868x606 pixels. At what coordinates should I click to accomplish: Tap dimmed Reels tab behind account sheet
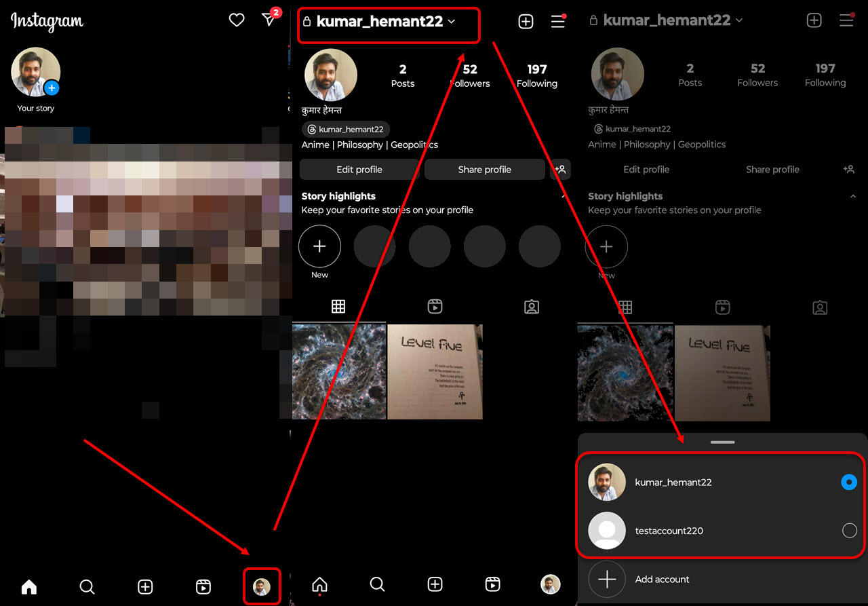tap(723, 307)
